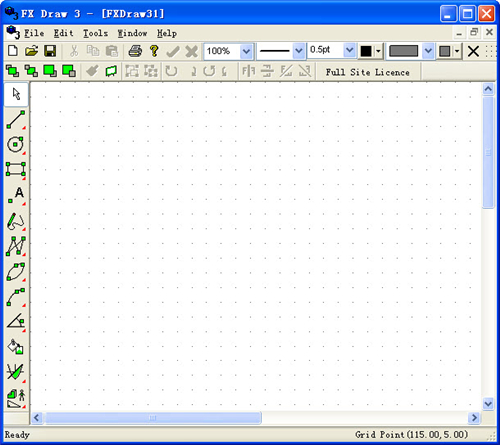Select the arc curve tool
Screen dimensions: 500x445
16,297
